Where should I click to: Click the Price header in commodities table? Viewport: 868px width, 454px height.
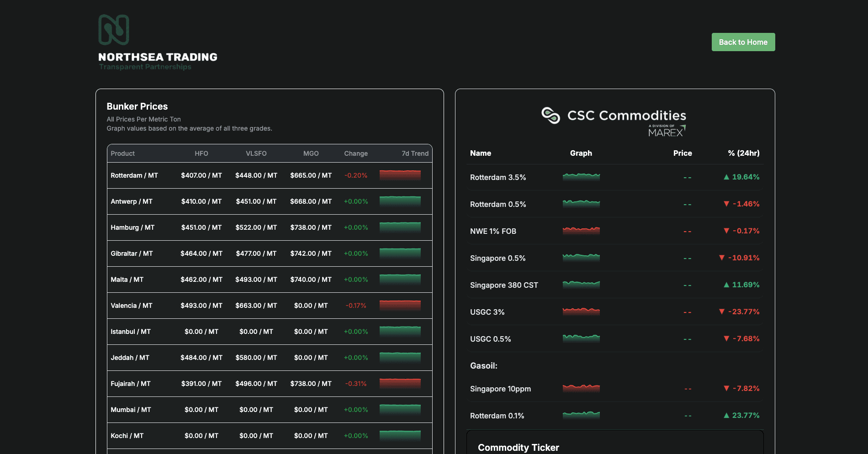click(683, 153)
